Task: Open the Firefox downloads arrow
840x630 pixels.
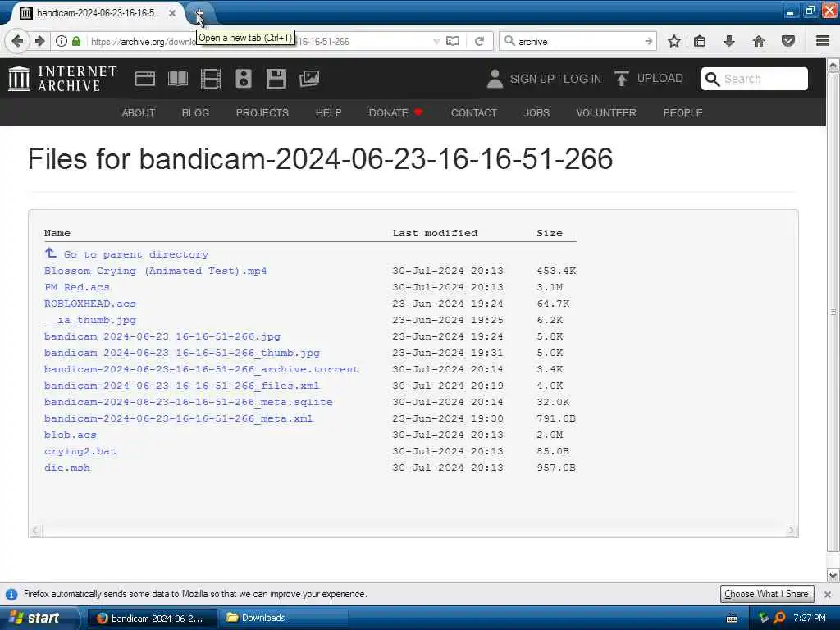Action: coord(729,41)
